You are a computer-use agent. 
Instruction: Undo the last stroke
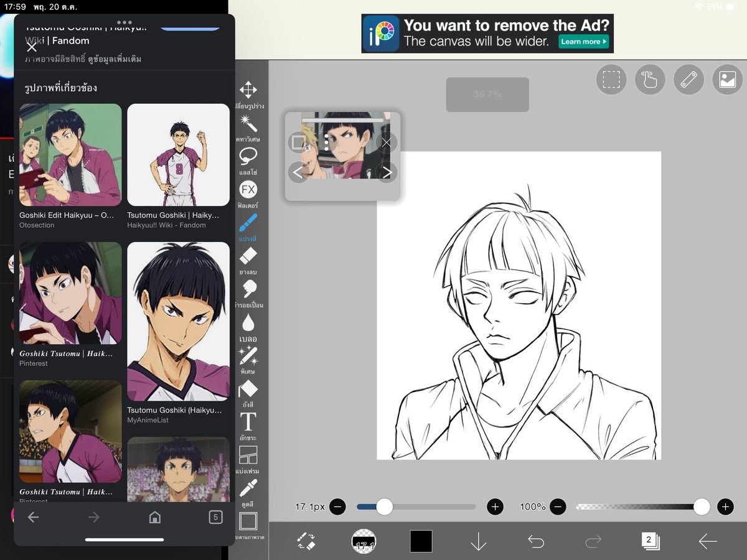click(536, 542)
